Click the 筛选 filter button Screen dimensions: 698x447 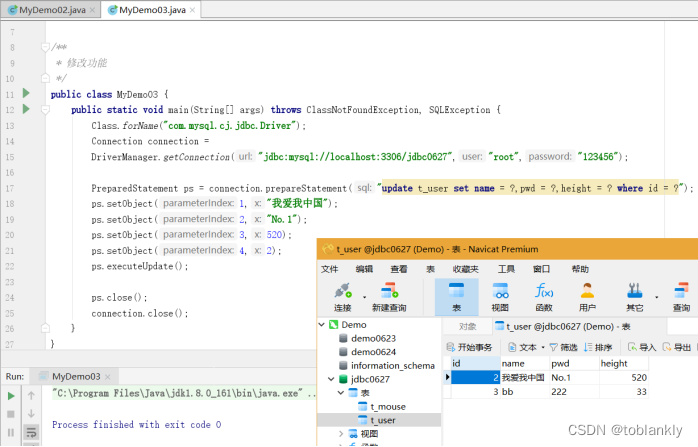click(x=564, y=347)
